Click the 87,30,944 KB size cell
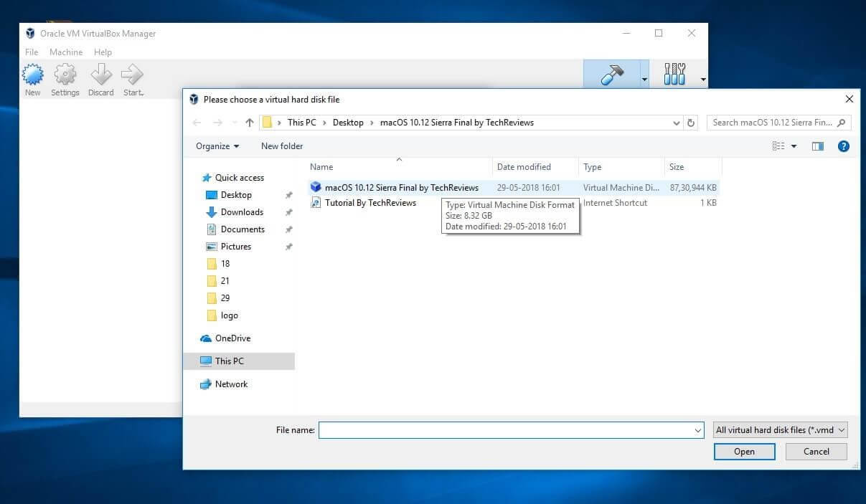The height and width of the screenshot is (504, 866). 692,188
